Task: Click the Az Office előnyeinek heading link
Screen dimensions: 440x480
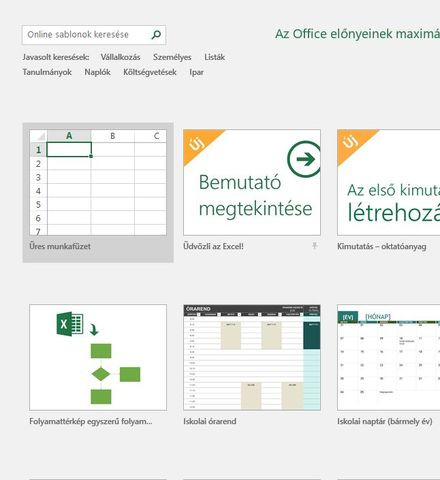Action: 357,34
